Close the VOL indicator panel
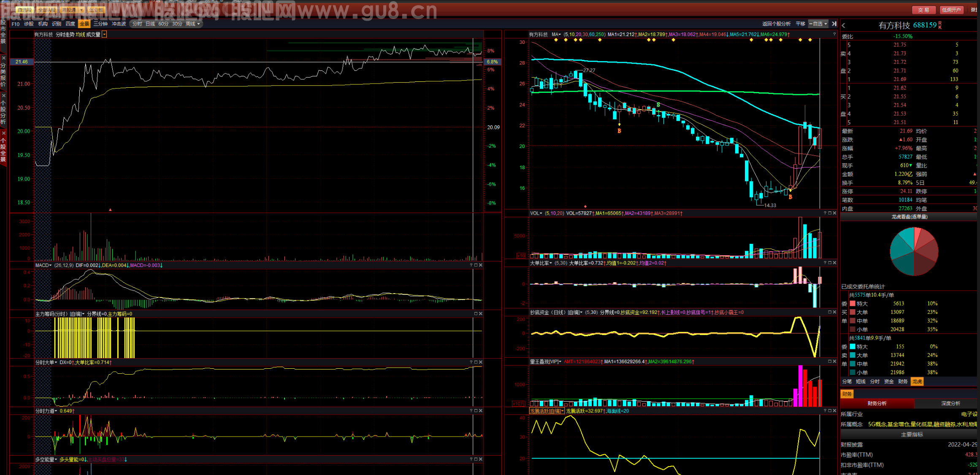The image size is (980, 475). point(834,213)
